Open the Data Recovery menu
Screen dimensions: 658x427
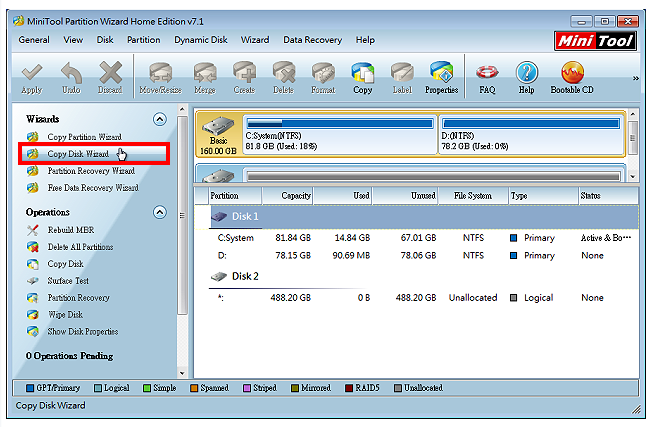[312, 40]
